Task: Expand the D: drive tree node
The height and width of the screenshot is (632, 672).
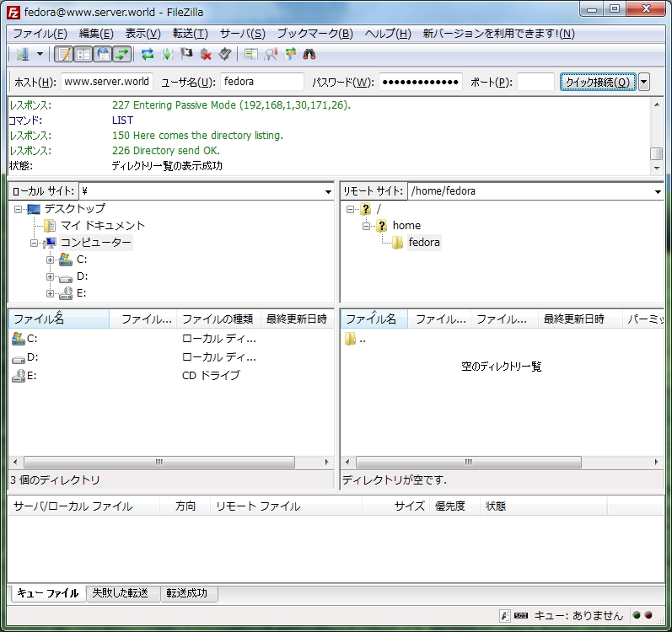Action: pos(50,277)
